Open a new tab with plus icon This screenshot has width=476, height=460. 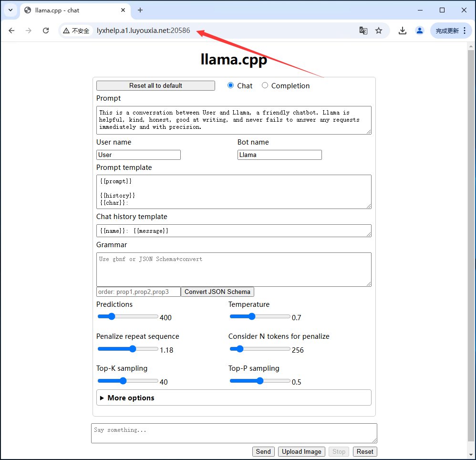coord(140,10)
